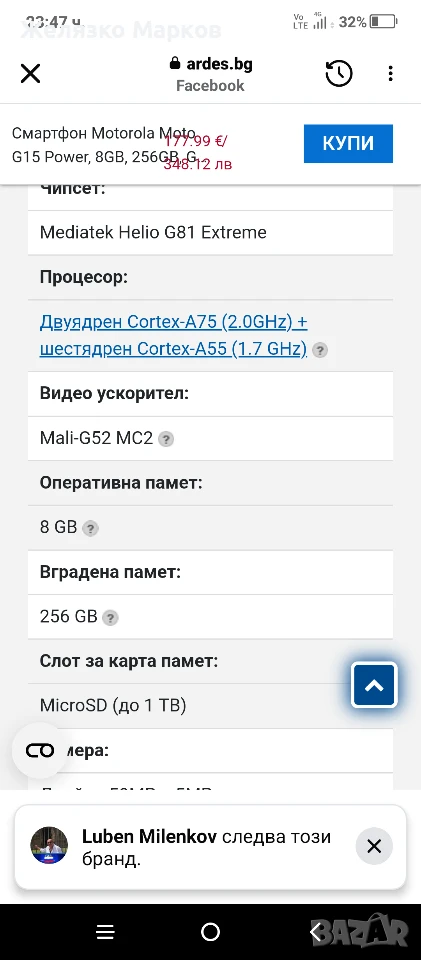Viewport: 421px width, 960px height.
Task: Click help icon next to processor link
Action: pyautogui.click(x=320, y=350)
